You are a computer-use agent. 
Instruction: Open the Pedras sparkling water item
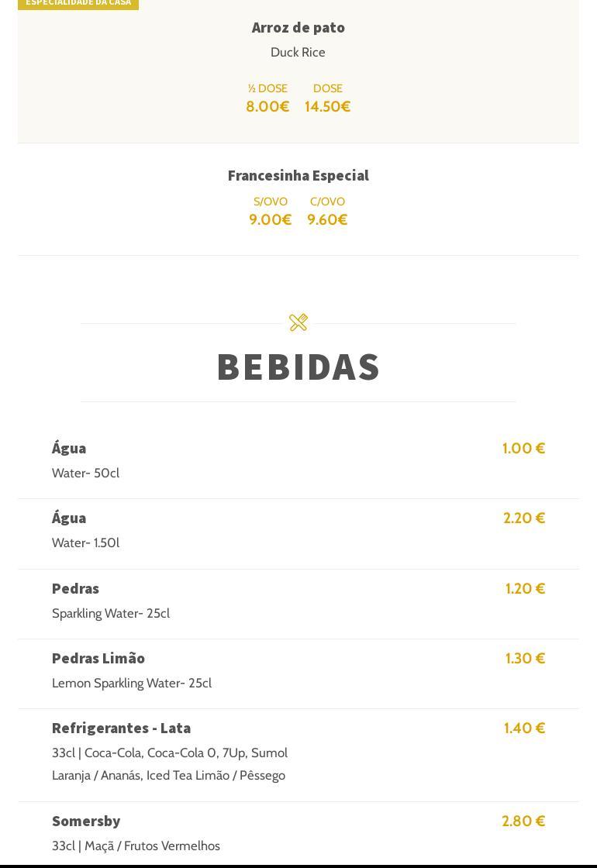point(75,588)
